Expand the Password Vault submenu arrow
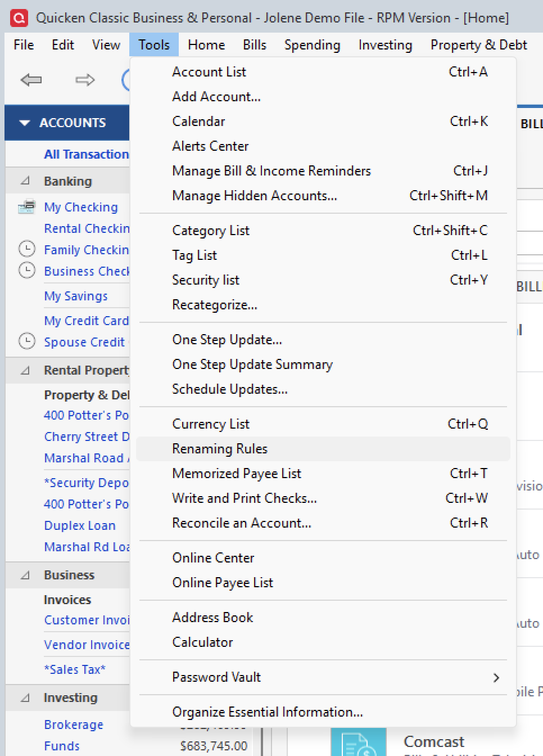This screenshot has height=756, width=543. point(496,677)
